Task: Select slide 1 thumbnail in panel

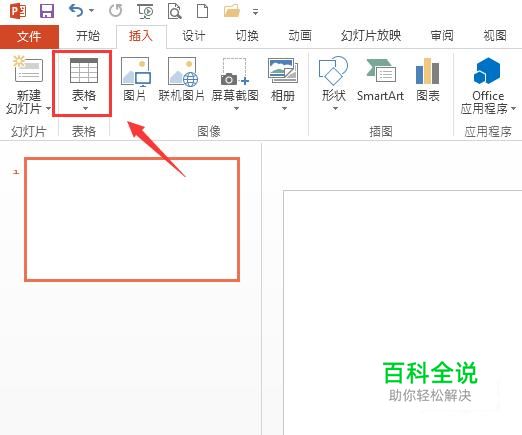Action: [x=132, y=219]
